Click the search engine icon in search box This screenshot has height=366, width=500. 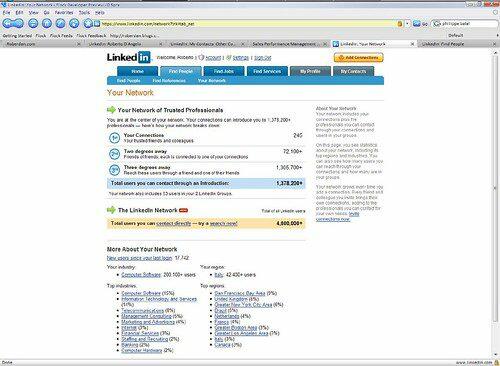pyautogui.click(x=436, y=24)
